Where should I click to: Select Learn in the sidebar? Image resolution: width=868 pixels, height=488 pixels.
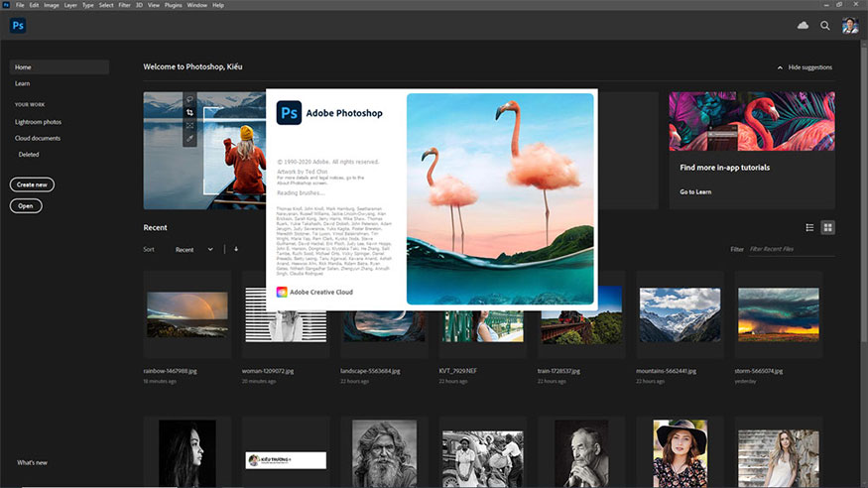[x=23, y=83]
